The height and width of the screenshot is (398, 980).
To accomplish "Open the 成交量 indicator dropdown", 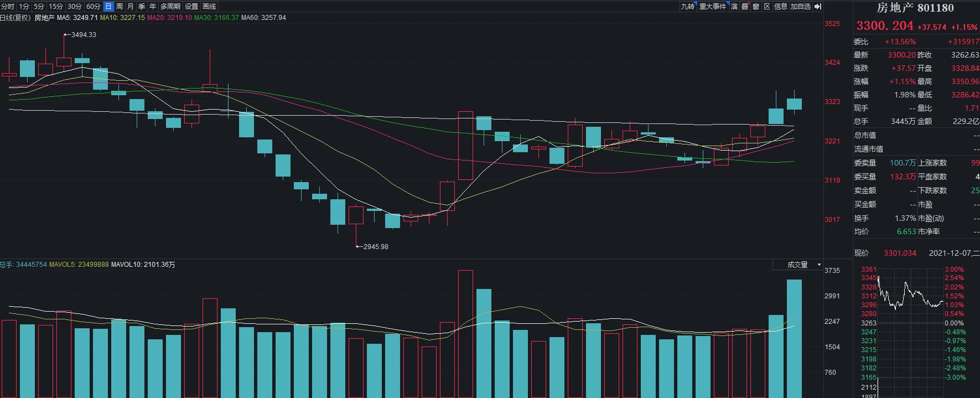I will coord(797,265).
